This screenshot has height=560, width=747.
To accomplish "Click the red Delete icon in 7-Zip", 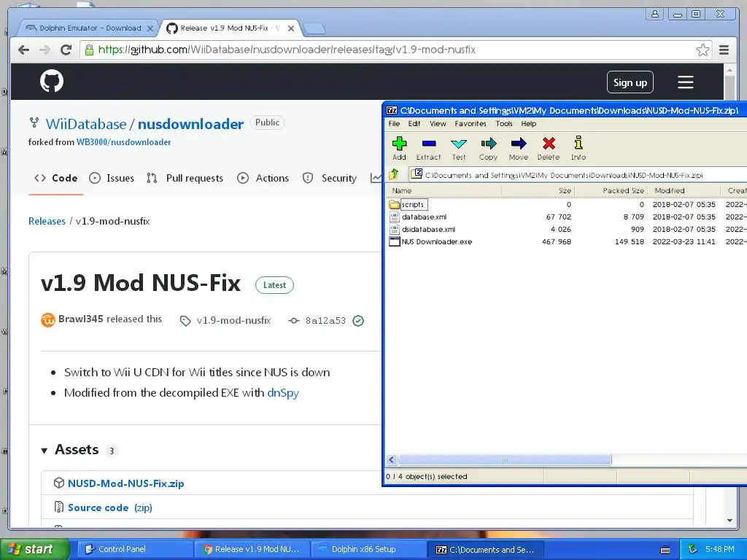I will click(x=549, y=149).
